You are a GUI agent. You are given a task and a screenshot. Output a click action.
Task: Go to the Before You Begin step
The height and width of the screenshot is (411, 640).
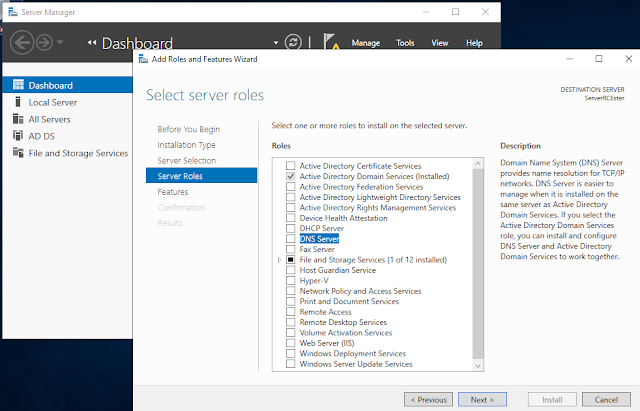(189, 129)
